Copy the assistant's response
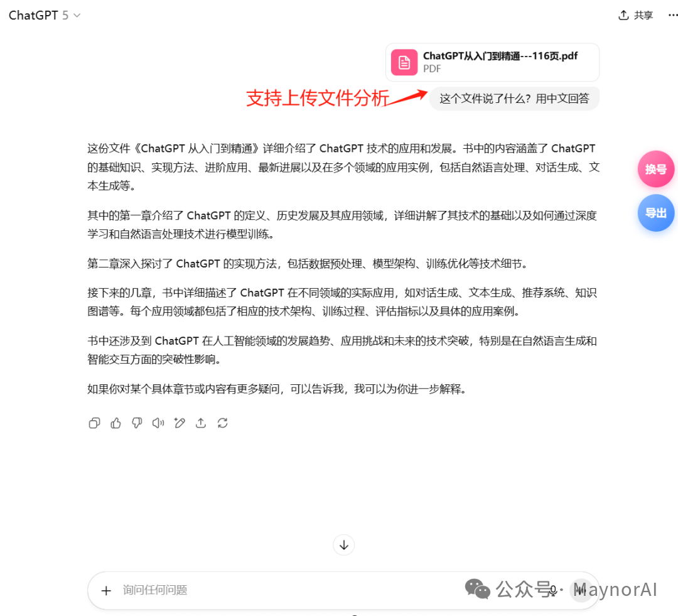Screen dimensions: 678x616 click(x=94, y=423)
